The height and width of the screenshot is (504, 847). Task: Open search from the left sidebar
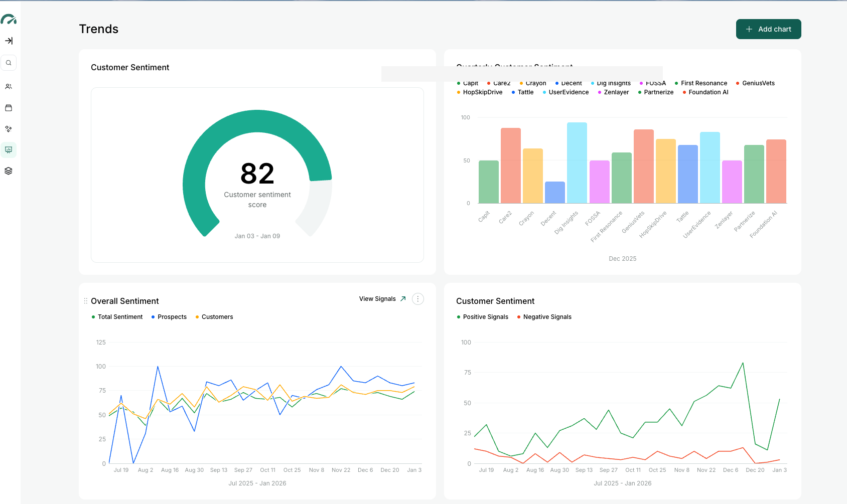click(9, 62)
